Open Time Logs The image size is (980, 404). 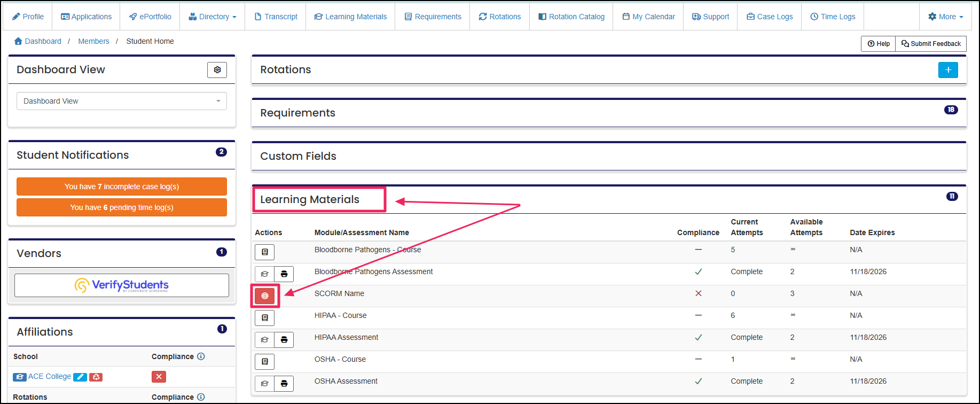click(x=833, y=17)
